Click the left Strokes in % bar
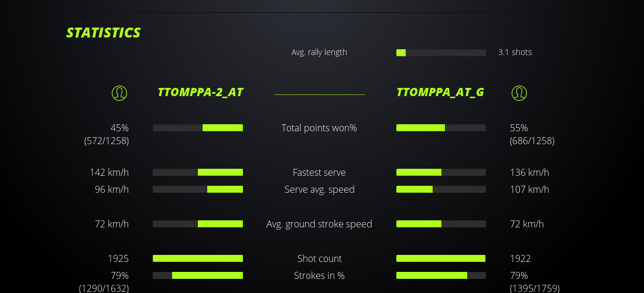The height and width of the screenshot is (293, 644). [x=198, y=275]
